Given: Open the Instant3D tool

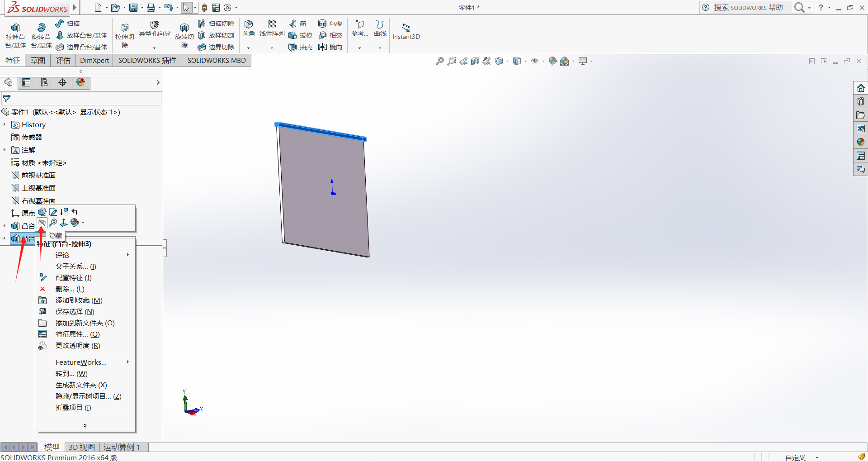Looking at the screenshot, I should click(406, 32).
